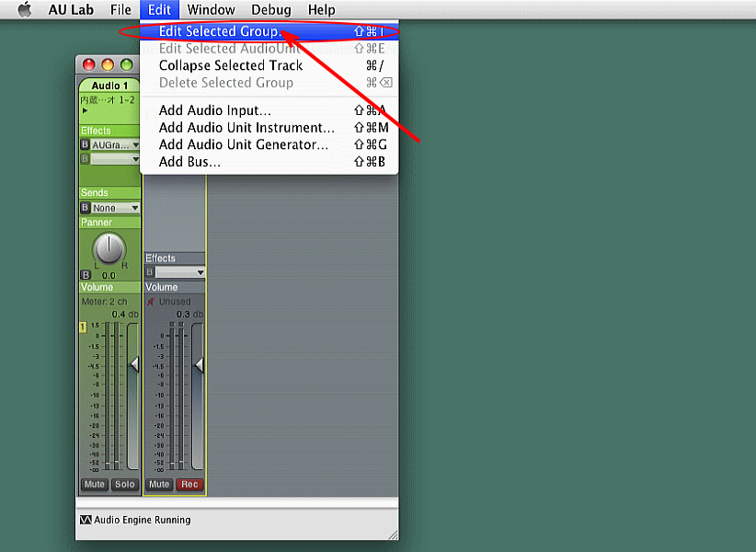Click the bypass B icon in output Effects
Screen dimensions: 756x552
point(150,272)
